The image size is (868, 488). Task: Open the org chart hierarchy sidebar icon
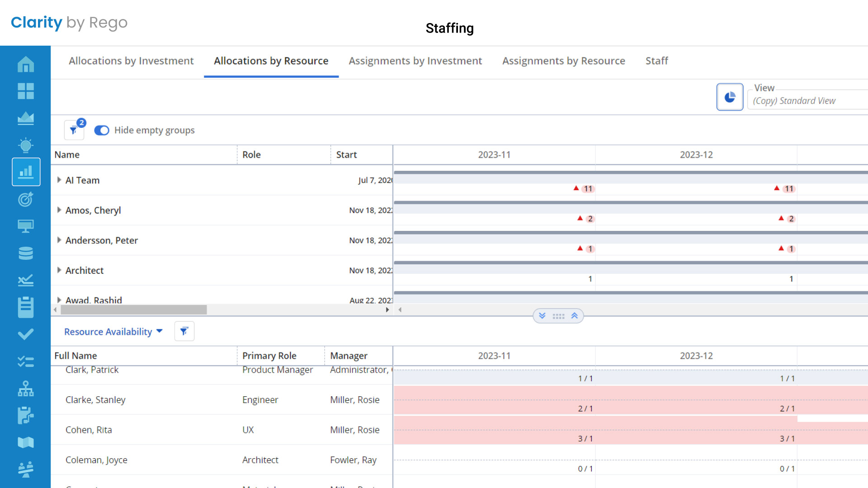point(25,389)
